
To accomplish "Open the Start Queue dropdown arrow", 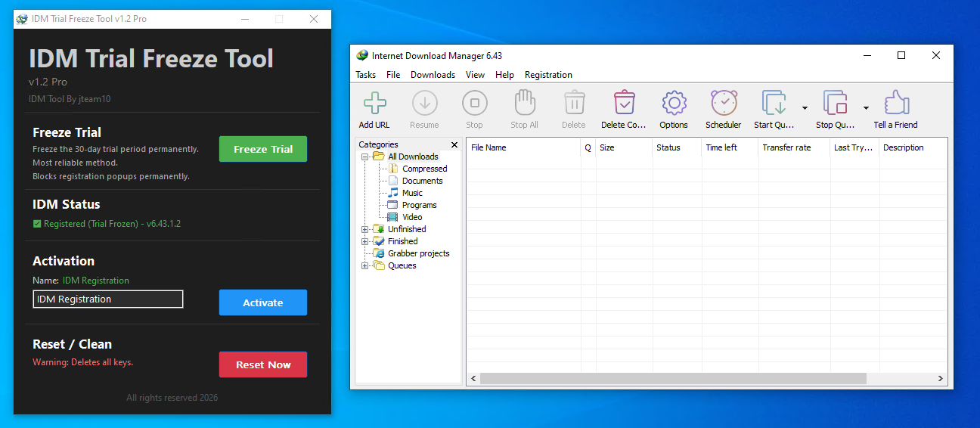I will pyautogui.click(x=805, y=108).
